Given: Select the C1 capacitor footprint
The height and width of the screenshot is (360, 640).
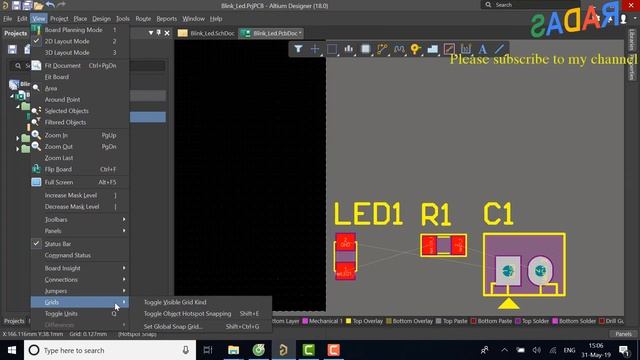Looking at the screenshot, I should (x=524, y=264).
